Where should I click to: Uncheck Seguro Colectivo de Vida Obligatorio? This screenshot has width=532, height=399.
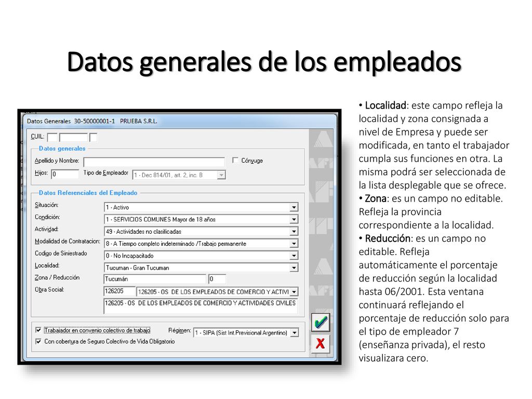[38, 341]
